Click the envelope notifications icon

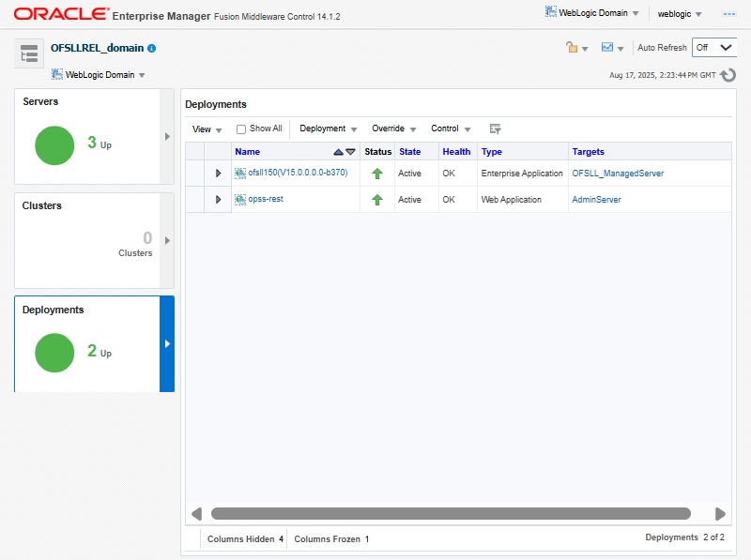point(607,48)
